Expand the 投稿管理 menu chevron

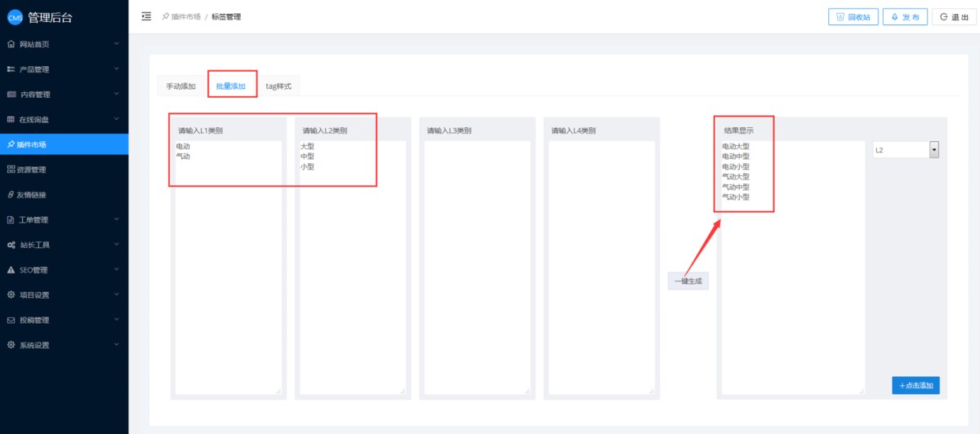[117, 320]
